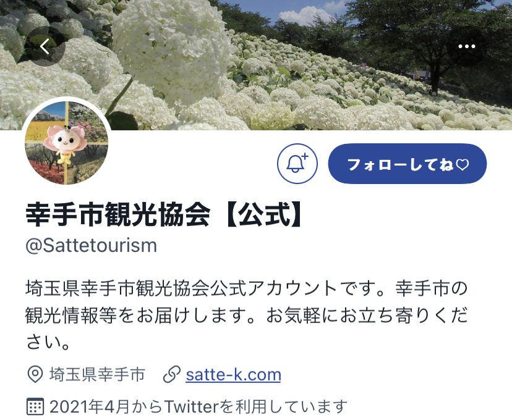The width and height of the screenshot is (512, 420).
Task: Tap the heart symbol on the follow button
Action: coord(463,164)
